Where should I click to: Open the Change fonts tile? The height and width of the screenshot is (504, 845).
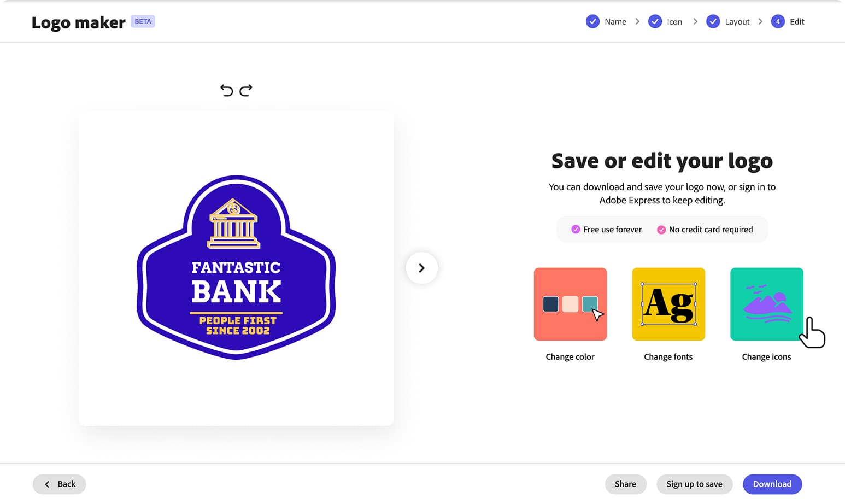coord(668,304)
